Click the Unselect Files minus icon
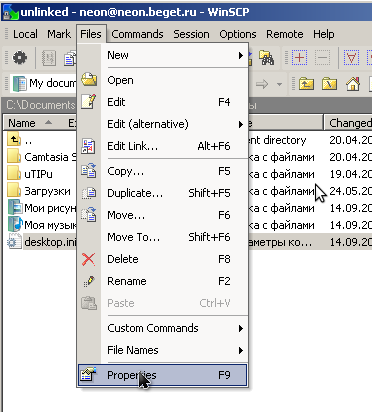This screenshot has width=372, height=412. coord(322,58)
